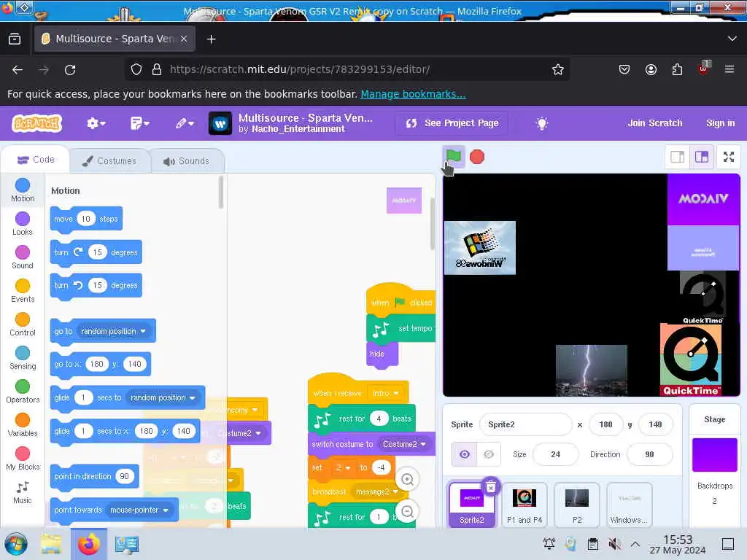This screenshot has height=560, width=747.
Task: Select the P2 sprite thumbnail
Action: pos(577,505)
